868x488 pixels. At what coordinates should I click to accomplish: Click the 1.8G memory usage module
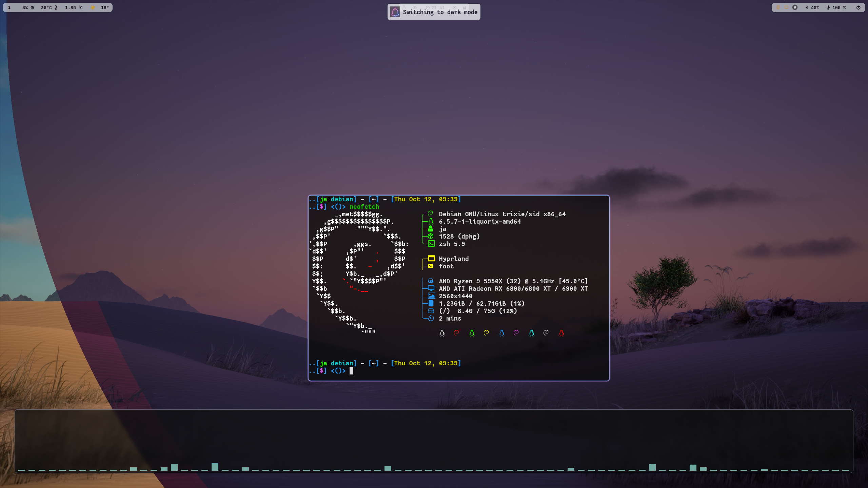74,7
